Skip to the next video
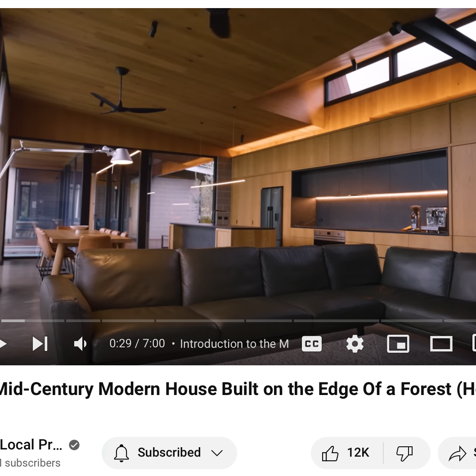The height and width of the screenshot is (476, 476). (40, 344)
